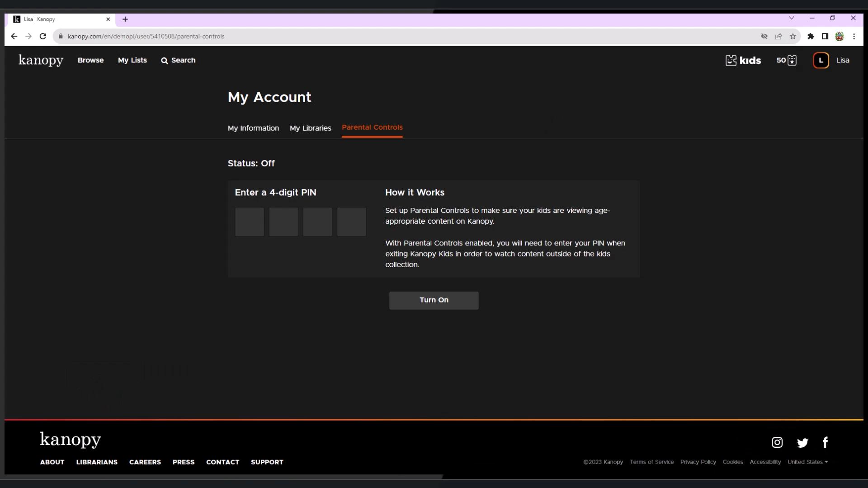Click the Twitter icon in footer
Image resolution: width=868 pixels, height=488 pixels.
[802, 442]
